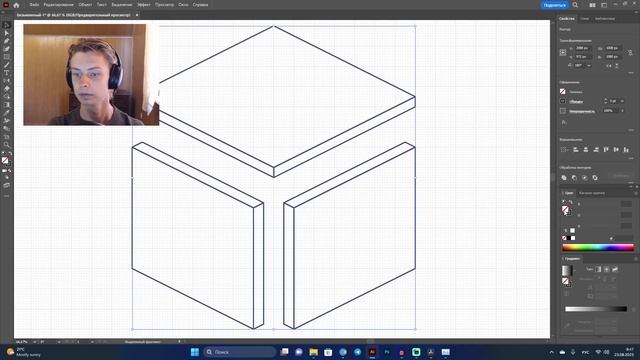Click the grayscale gradient slider bar

tap(596, 309)
